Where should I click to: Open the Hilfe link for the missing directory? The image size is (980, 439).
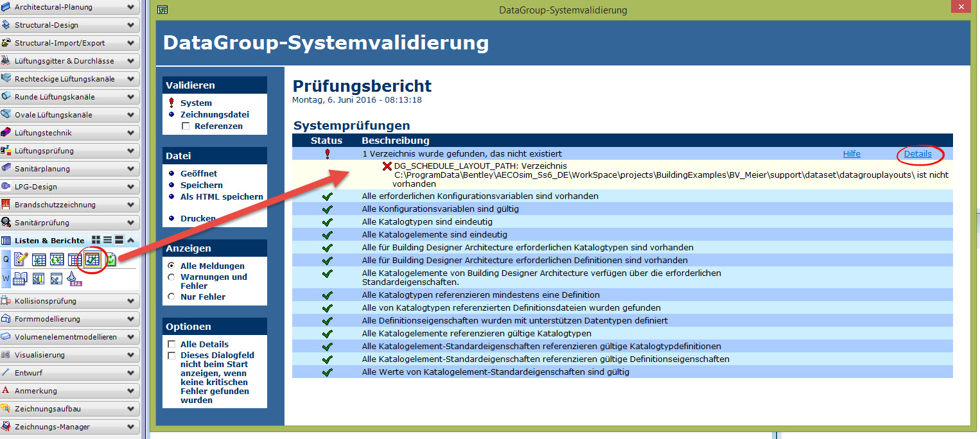click(x=852, y=154)
